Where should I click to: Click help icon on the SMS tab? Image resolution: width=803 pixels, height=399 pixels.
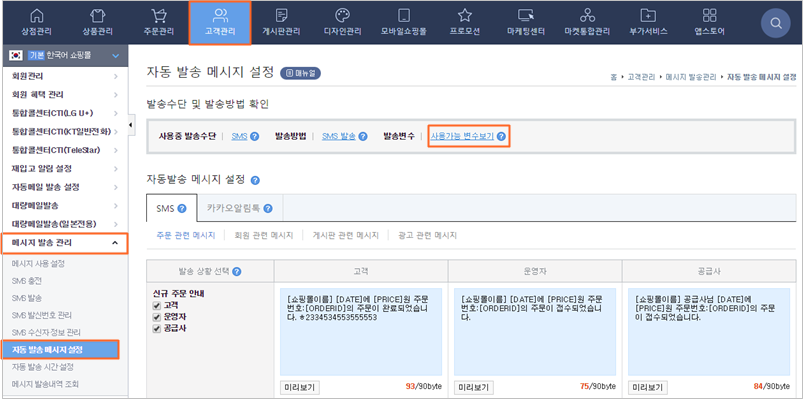[x=181, y=208]
